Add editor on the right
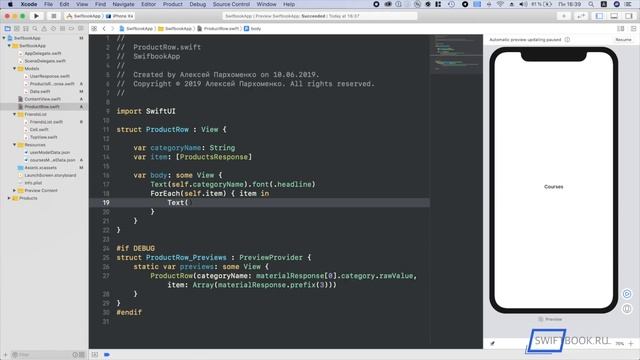Image resolution: width=640 pixels, height=360 pixels. pyautogui.click(x=633, y=29)
